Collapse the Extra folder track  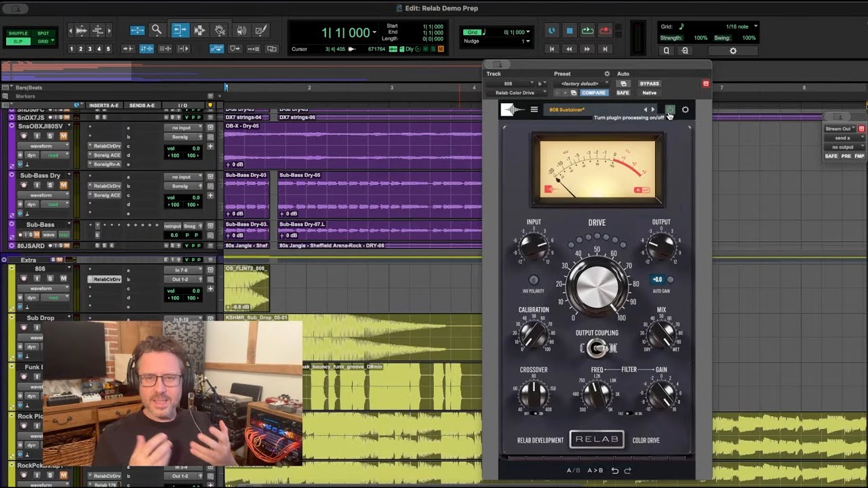4,260
